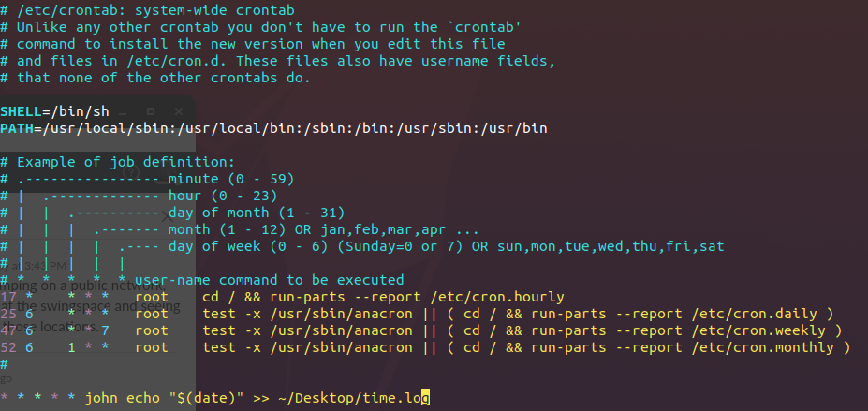The width and height of the screenshot is (868, 411).
Task: Click username 'john' in last cron entry
Action: pyautogui.click(x=101, y=398)
